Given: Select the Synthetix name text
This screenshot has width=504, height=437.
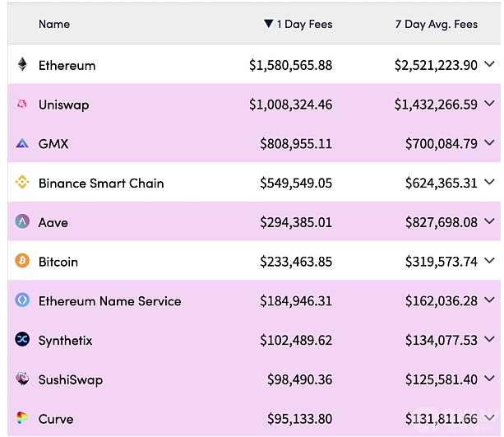Looking at the screenshot, I should tap(65, 341).
